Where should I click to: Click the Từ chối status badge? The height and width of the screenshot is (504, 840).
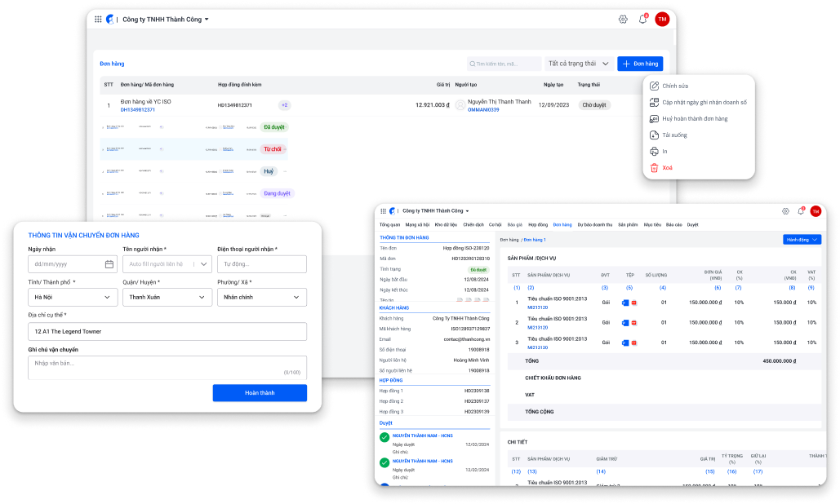point(272,149)
